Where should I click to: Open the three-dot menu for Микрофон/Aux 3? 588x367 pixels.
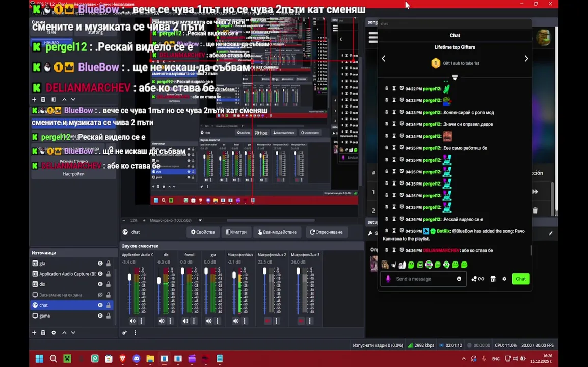pyautogui.click(x=310, y=321)
